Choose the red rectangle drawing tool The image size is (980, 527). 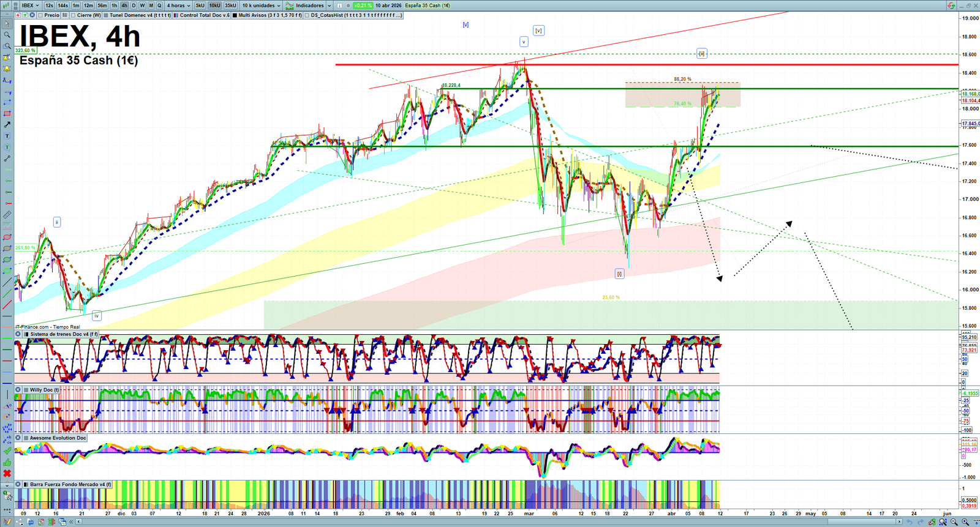[7, 114]
